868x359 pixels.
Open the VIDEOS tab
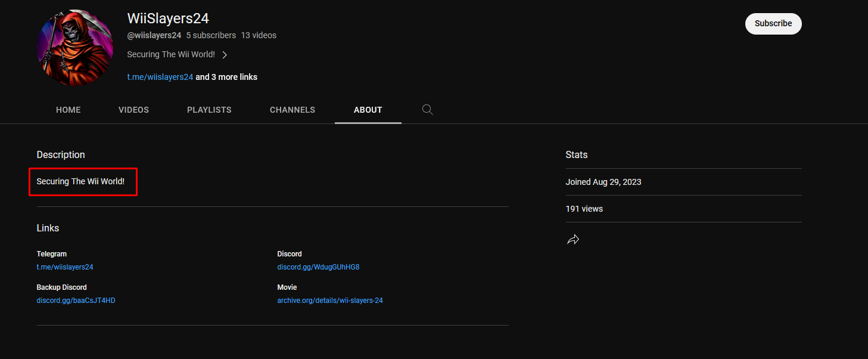134,110
